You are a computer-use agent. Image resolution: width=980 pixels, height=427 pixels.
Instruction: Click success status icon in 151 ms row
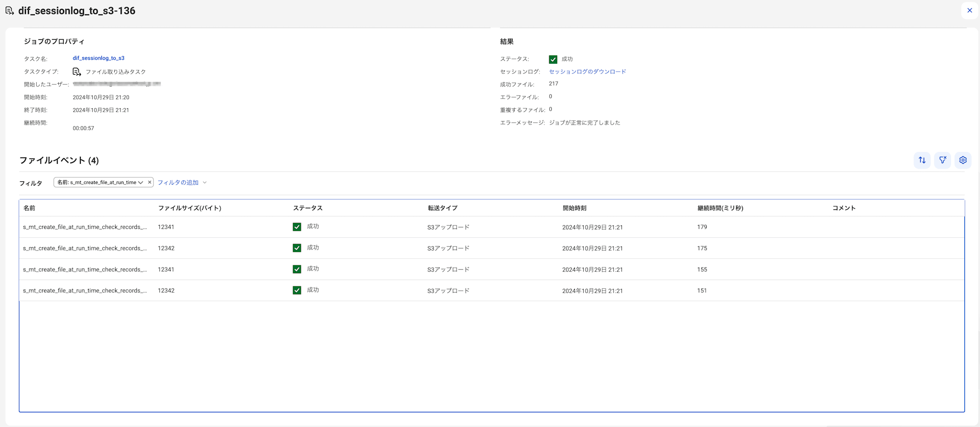click(x=297, y=290)
